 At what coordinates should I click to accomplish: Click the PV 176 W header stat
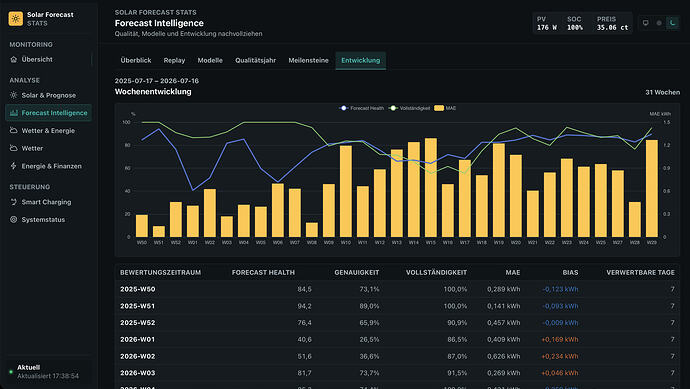(x=547, y=23)
